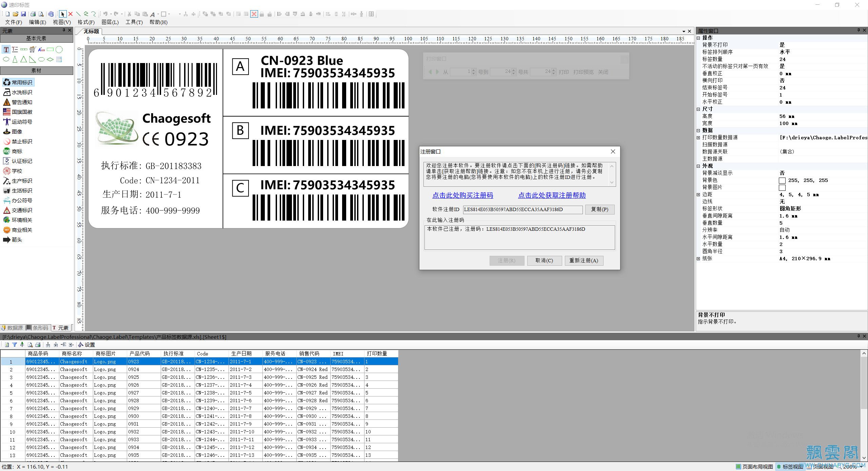Select the text element T icon
This screenshot has height=471, width=868.
(6, 49)
